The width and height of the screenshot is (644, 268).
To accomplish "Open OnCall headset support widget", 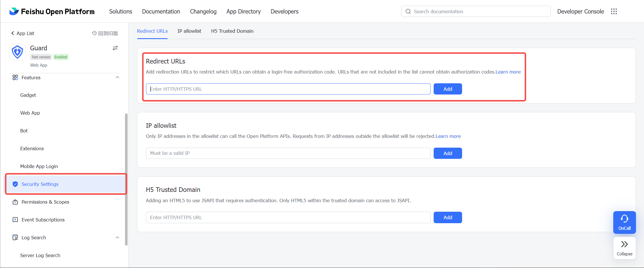I will (x=624, y=222).
